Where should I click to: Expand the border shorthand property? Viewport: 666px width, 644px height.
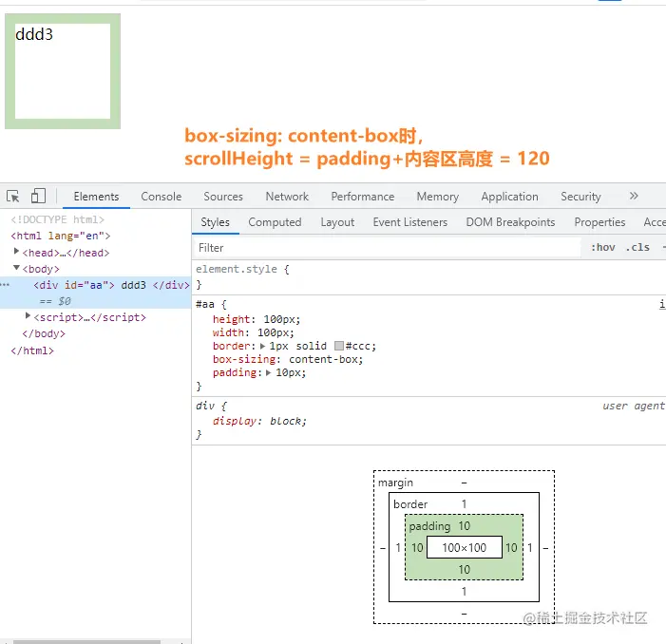pyautogui.click(x=262, y=346)
